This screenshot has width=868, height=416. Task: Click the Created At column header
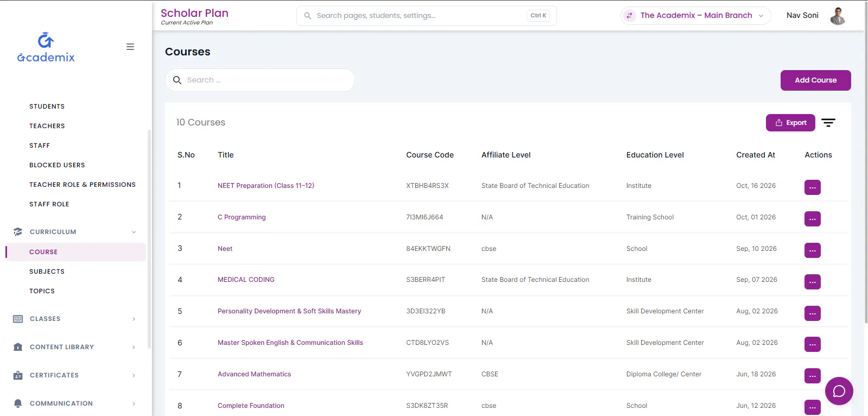(x=756, y=155)
